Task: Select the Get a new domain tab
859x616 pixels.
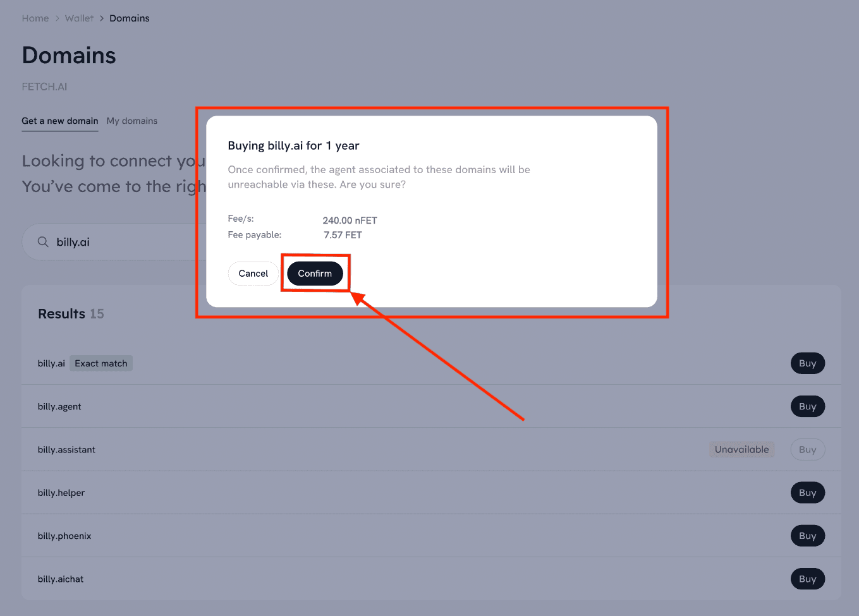Action: pos(60,121)
